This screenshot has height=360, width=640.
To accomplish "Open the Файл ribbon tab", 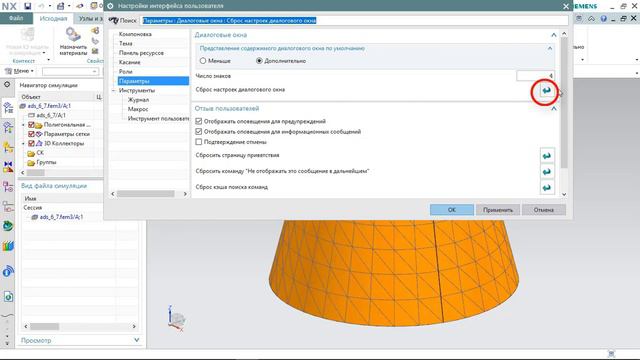I will tap(16, 18).
